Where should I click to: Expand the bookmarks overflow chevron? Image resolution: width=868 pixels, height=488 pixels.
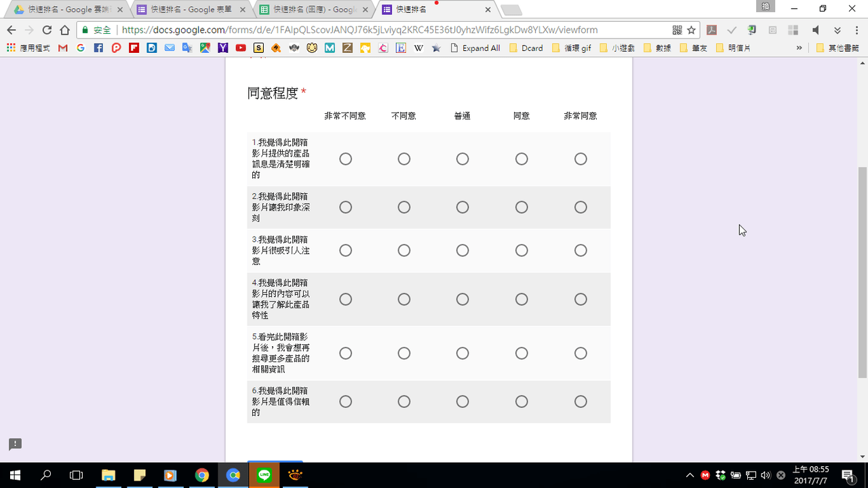(x=799, y=48)
